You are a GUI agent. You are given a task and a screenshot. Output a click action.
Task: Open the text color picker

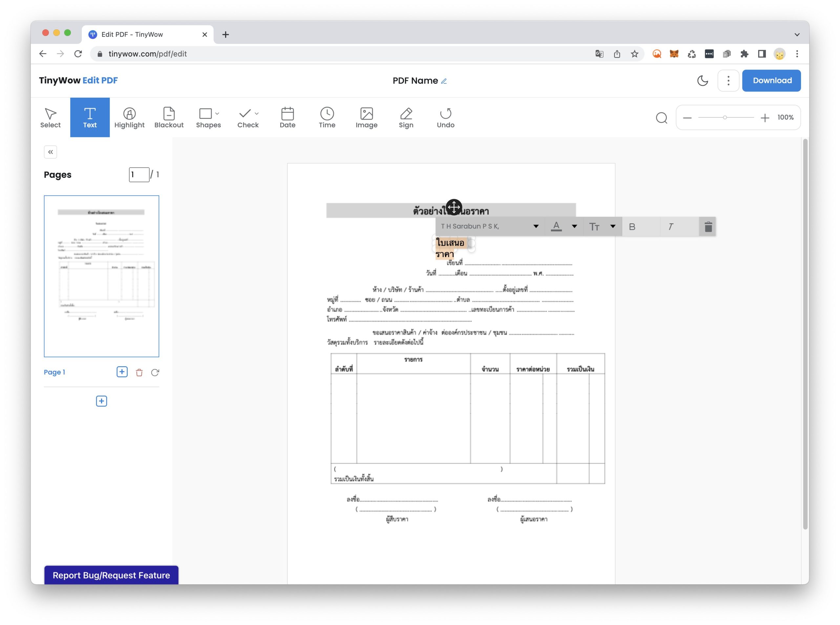tap(556, 226)
